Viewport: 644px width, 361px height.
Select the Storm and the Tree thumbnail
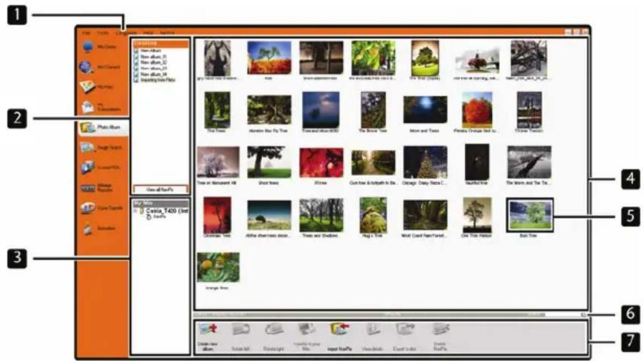point(529,162)
